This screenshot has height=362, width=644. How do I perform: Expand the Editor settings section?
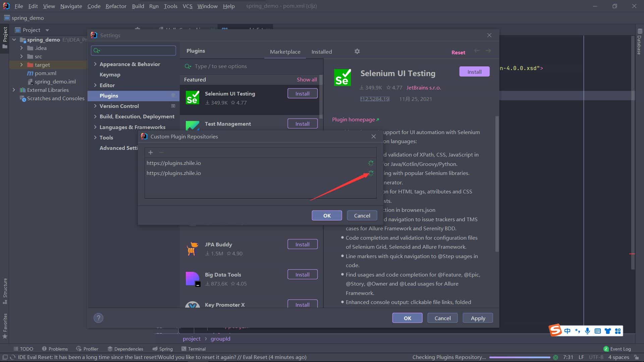pos(95,85)
